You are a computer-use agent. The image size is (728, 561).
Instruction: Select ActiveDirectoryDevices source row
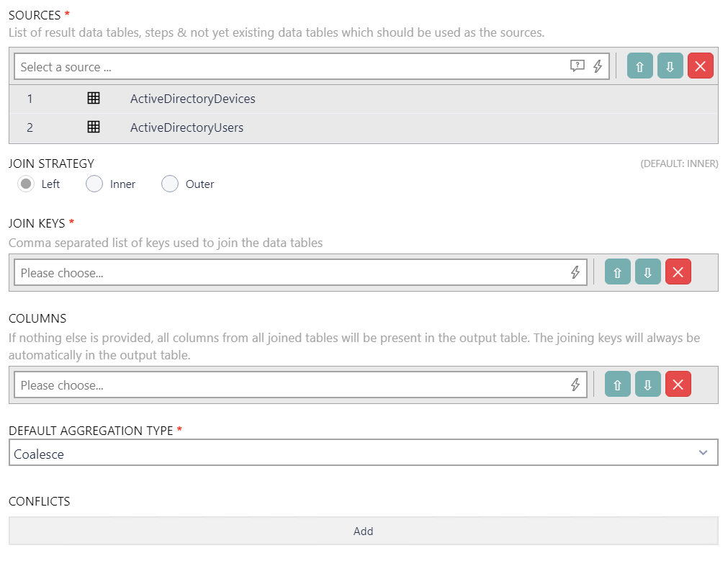pyautogui.click(x=192, y=99)
